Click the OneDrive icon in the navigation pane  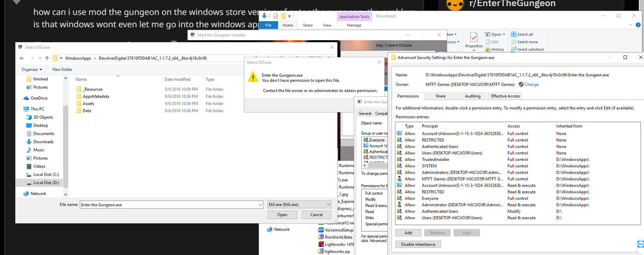pos(27,99)
